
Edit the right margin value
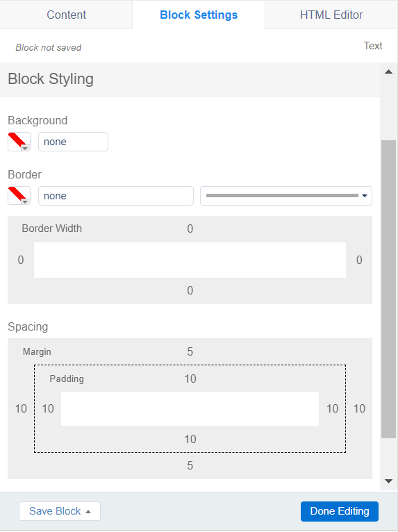[x=359, y=408]
